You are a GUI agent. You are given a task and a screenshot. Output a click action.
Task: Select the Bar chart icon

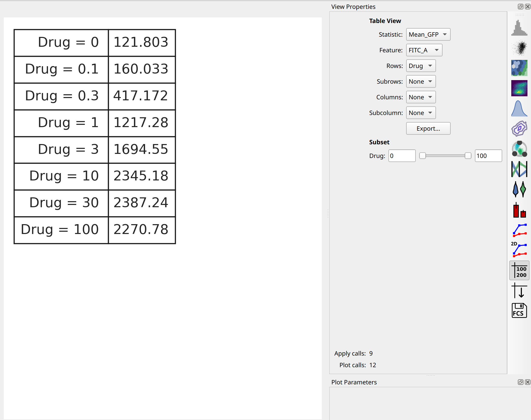pyautogui.click(x=519, y=209)
